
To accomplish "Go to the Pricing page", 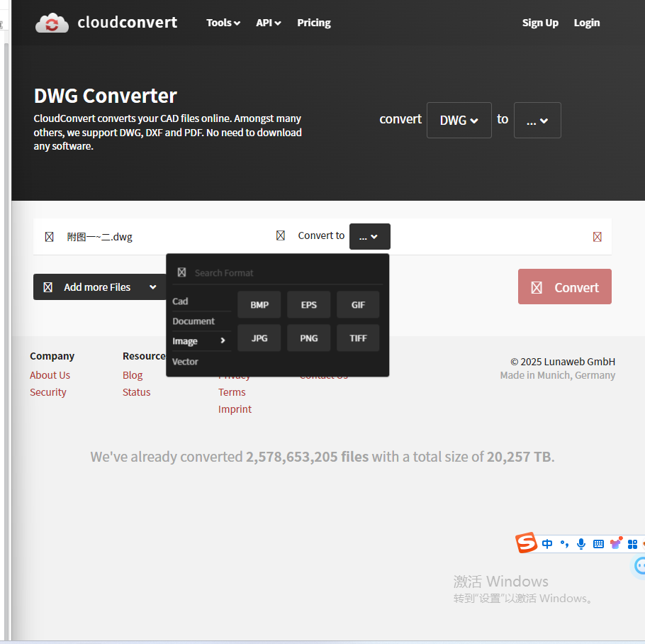I will 314,23.
